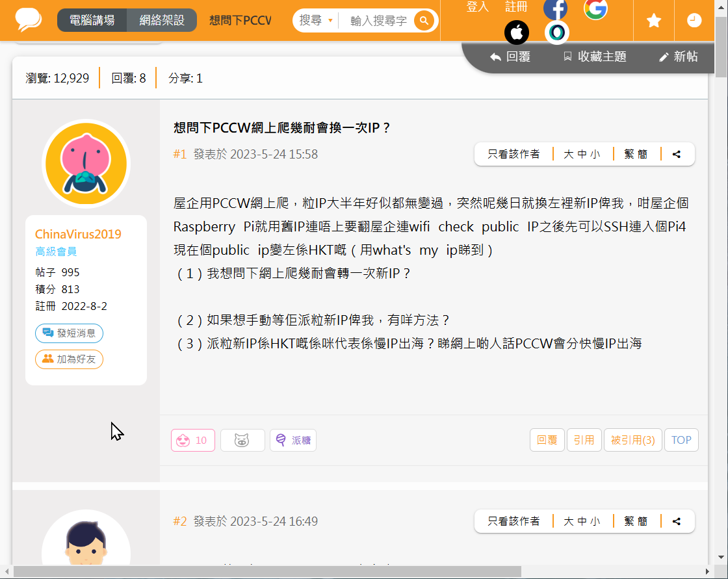Image resolution: width=728 pixels, height=579 pixels.
Task: Open the star favorites icon
Action: point(654,21)
